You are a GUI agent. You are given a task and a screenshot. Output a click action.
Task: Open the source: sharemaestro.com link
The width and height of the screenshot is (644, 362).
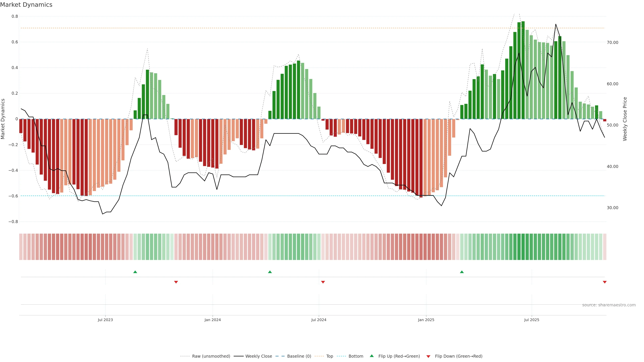pos(609,305)
